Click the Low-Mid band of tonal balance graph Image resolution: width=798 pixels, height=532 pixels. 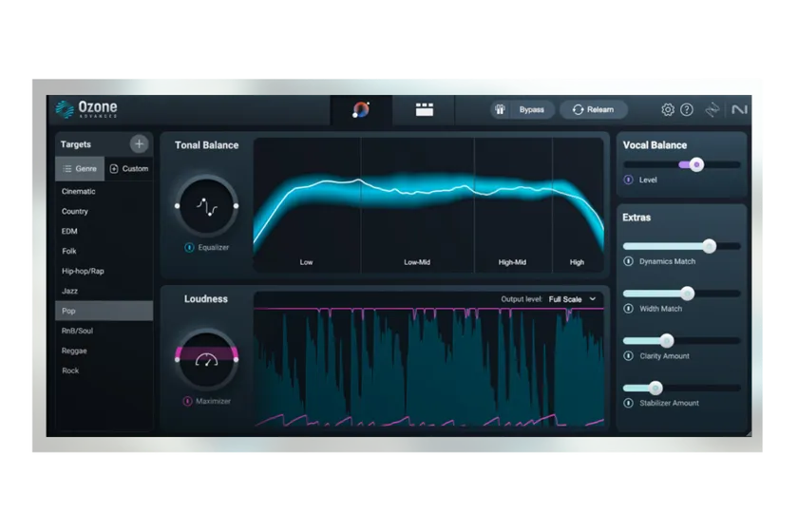point(418,204)
